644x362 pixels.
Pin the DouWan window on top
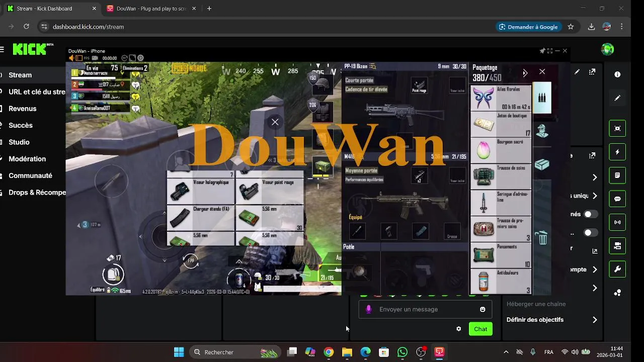pyautogui.click(x=542, y=51)
